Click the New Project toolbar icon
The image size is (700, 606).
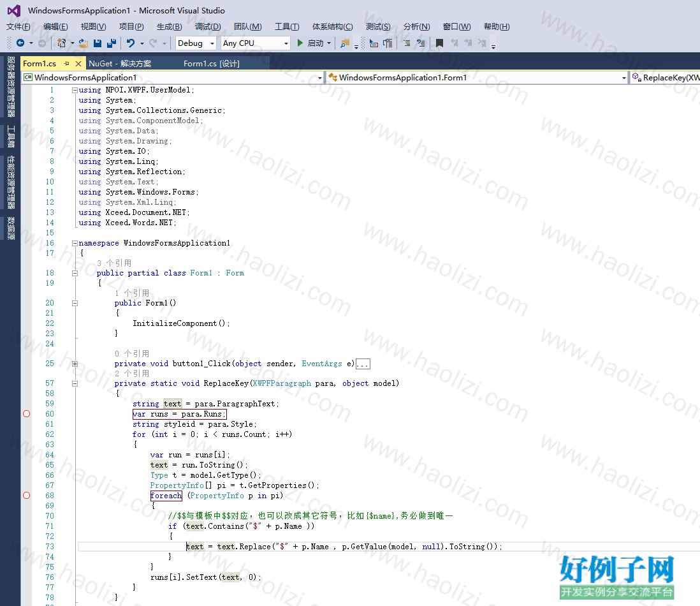click(x=62, y=43)
